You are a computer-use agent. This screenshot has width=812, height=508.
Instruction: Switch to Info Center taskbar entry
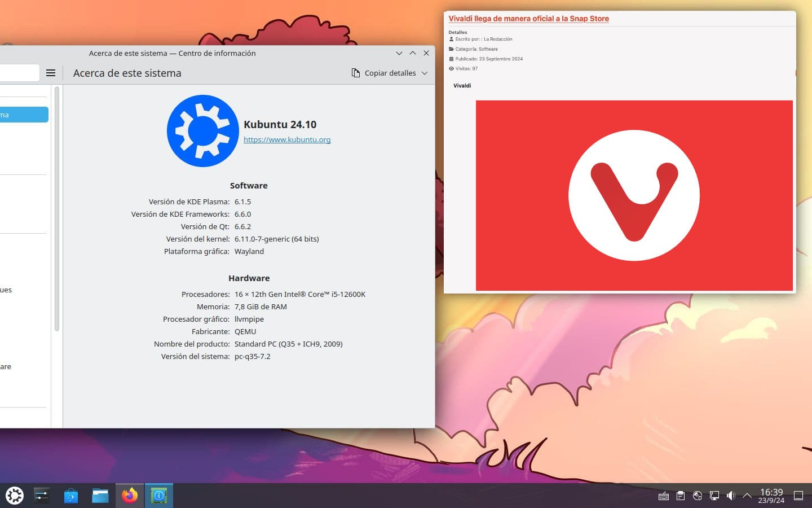click(x=159, y=496)
